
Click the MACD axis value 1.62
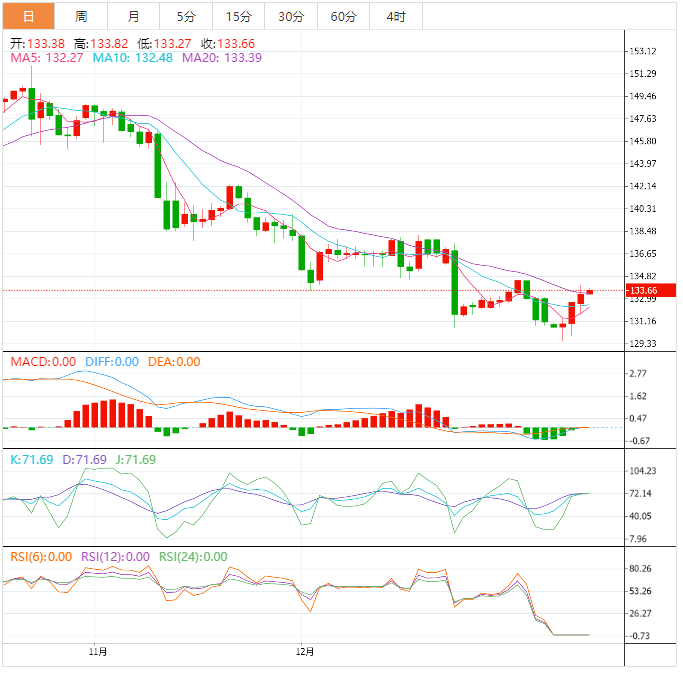(x=638, y=396)
